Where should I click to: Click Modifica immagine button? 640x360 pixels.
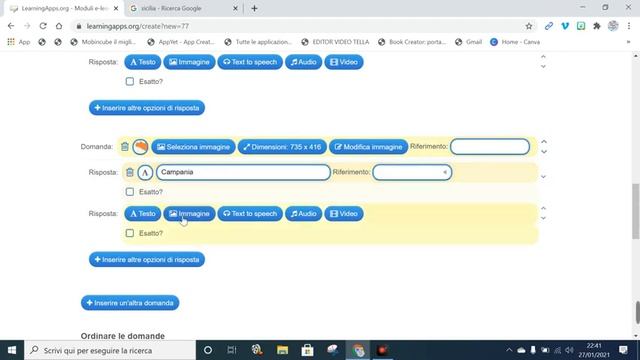369,147
